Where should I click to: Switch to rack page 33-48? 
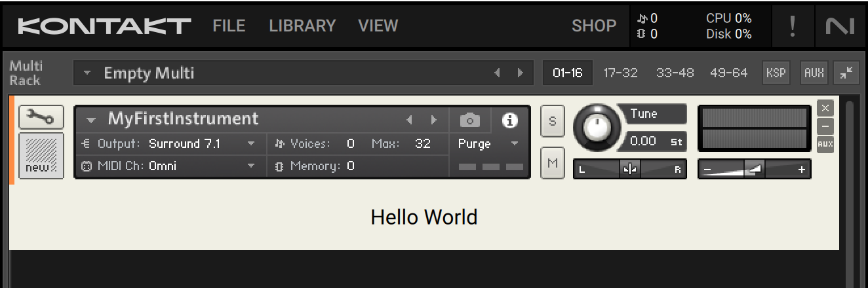point(675,73)
